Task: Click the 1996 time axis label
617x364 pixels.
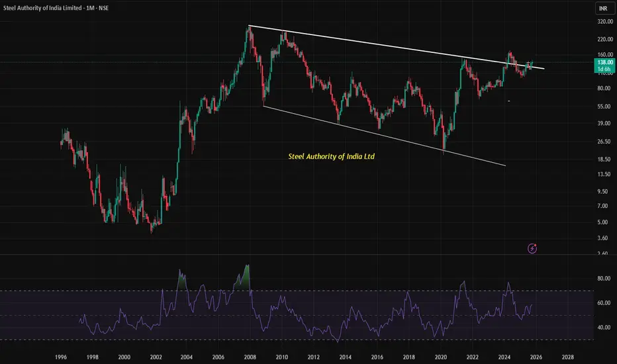Action: click(61, 357)
